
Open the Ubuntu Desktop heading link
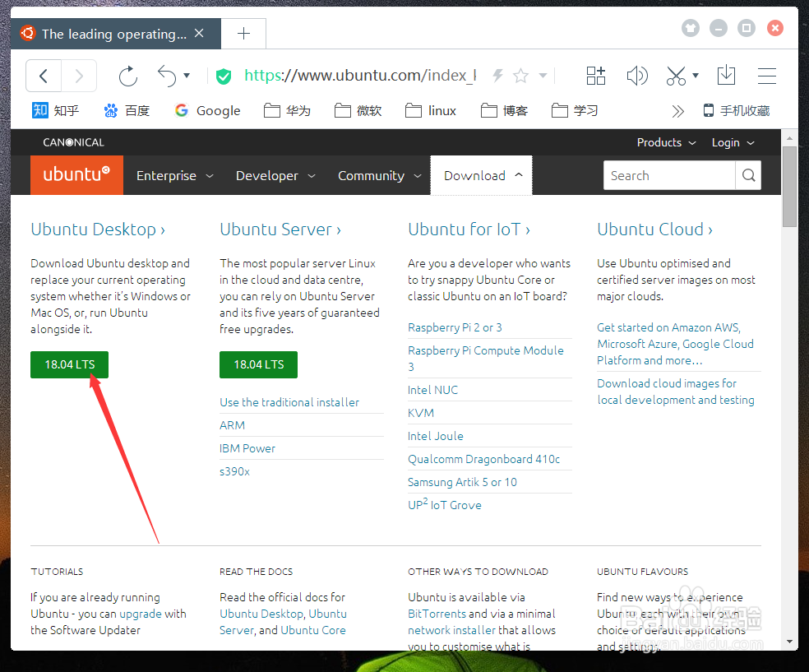pyautogui.click(x=98, y=229)
